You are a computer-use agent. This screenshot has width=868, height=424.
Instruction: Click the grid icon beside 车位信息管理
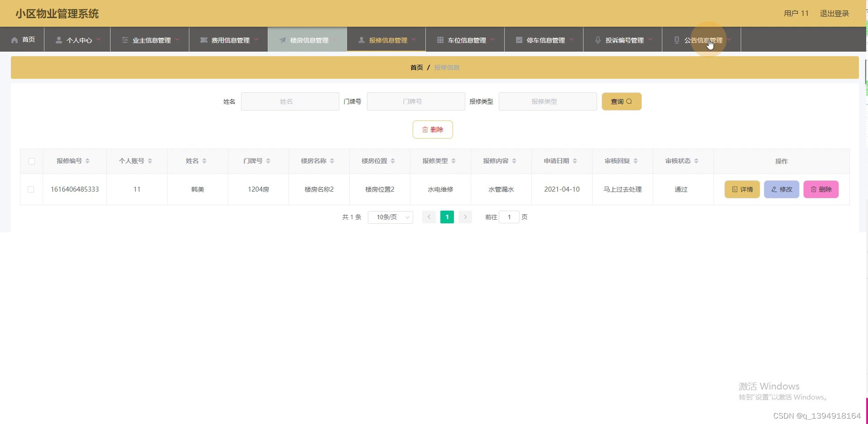(440, 40)
